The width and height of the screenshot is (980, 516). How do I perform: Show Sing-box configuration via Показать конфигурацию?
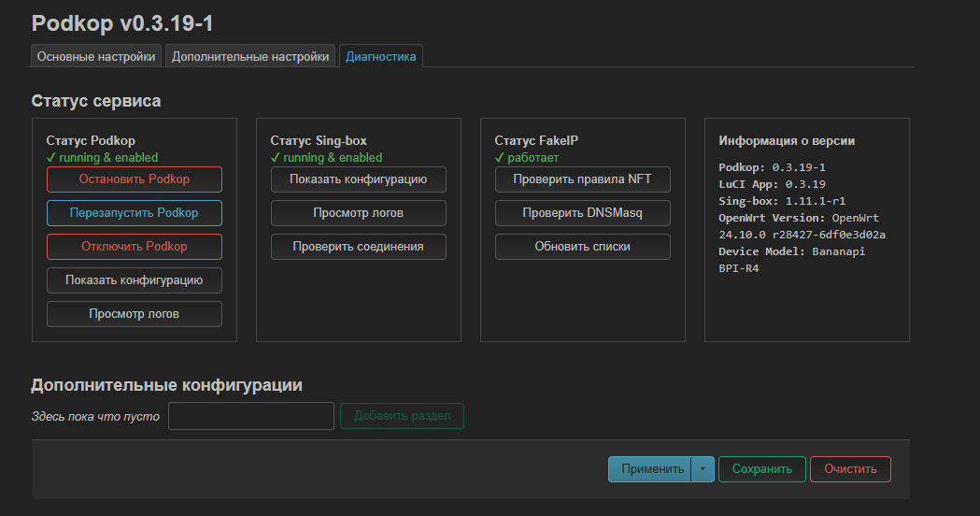[x=359, y=179]
